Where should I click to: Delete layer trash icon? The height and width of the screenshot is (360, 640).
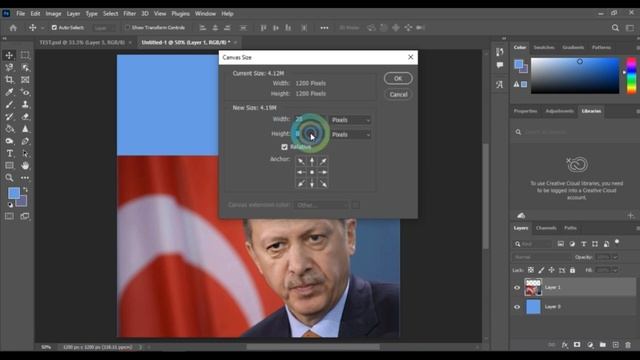click(628, 345)
